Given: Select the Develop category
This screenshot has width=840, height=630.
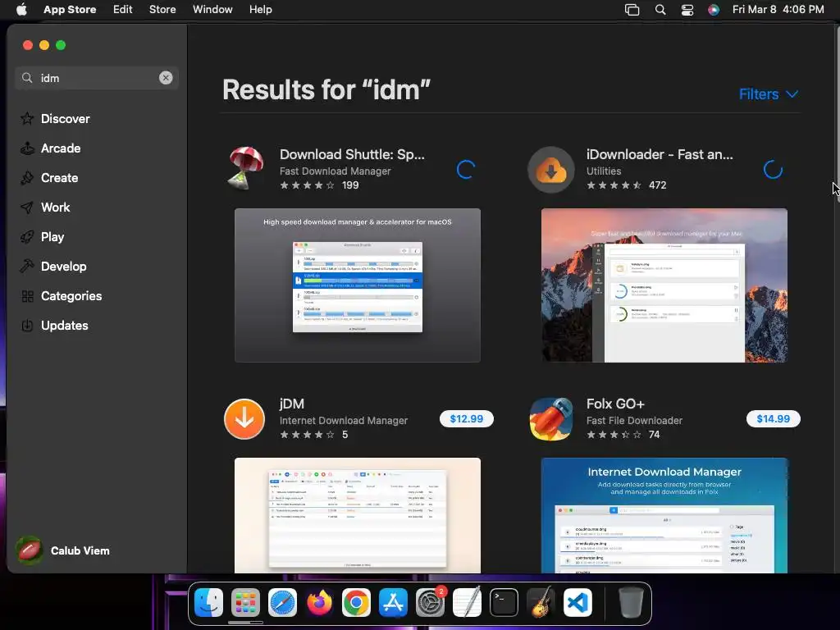Looking at the screenshot, I should 53,267.
